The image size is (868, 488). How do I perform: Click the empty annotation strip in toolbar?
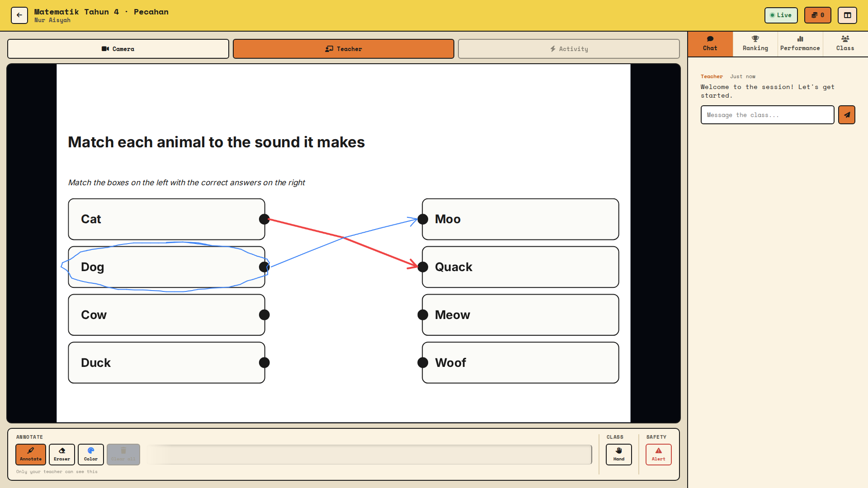pyautogui.click(x=369, y=454)
